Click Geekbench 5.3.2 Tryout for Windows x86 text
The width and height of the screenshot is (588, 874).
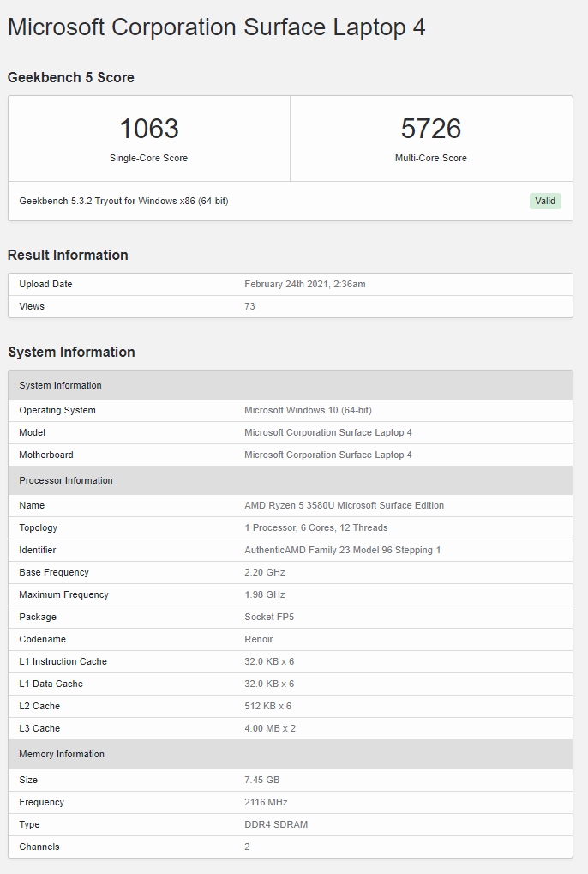[x=123, y=201]
